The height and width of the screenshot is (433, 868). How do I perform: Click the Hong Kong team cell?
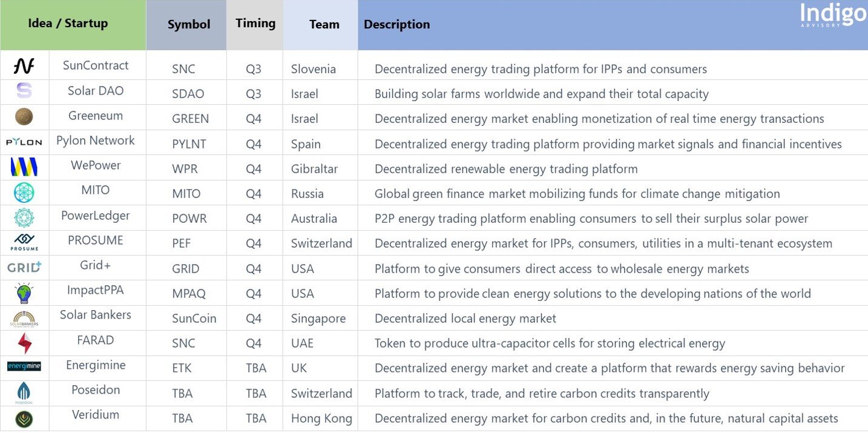click(x=321, y=418)
